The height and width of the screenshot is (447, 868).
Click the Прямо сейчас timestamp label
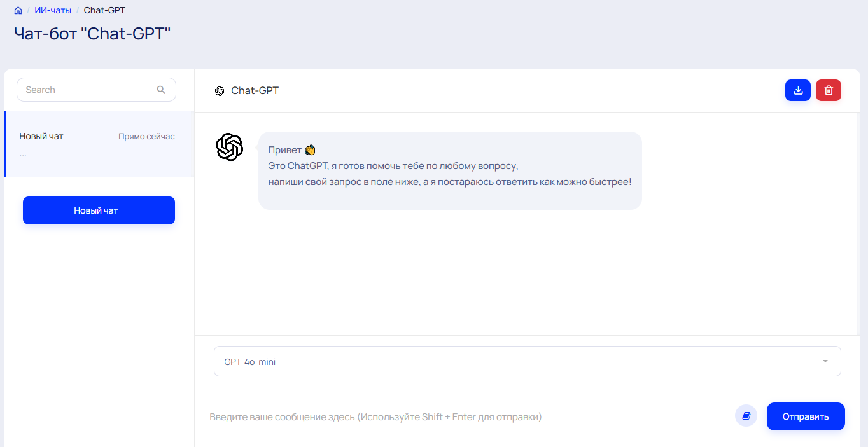(146, 137)
